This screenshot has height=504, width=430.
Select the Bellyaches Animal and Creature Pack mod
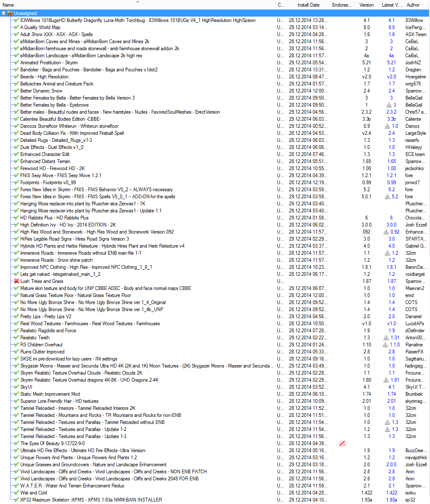[57, 84]
